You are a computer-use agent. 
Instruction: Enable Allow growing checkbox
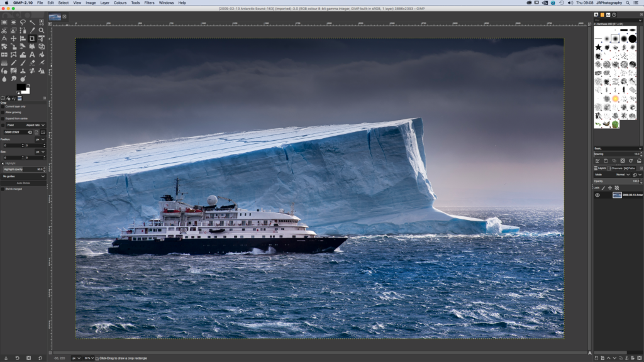click(3, 112)
